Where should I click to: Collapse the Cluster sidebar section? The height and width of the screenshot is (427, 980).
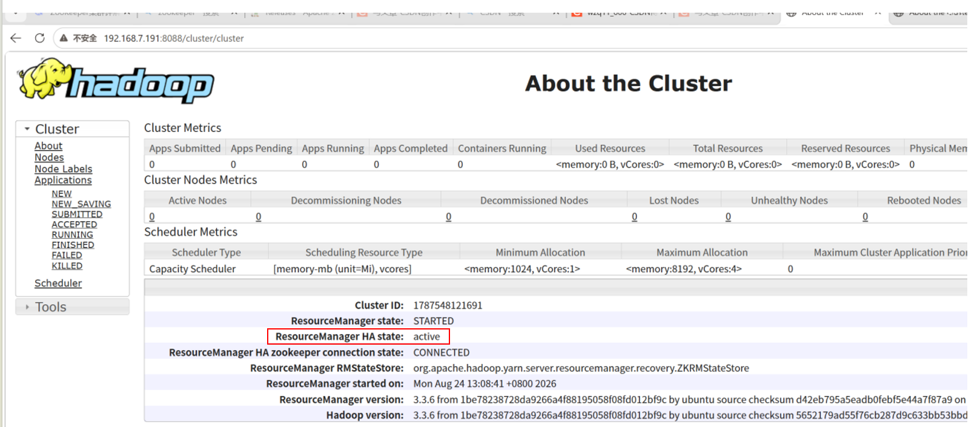[73, 129]
